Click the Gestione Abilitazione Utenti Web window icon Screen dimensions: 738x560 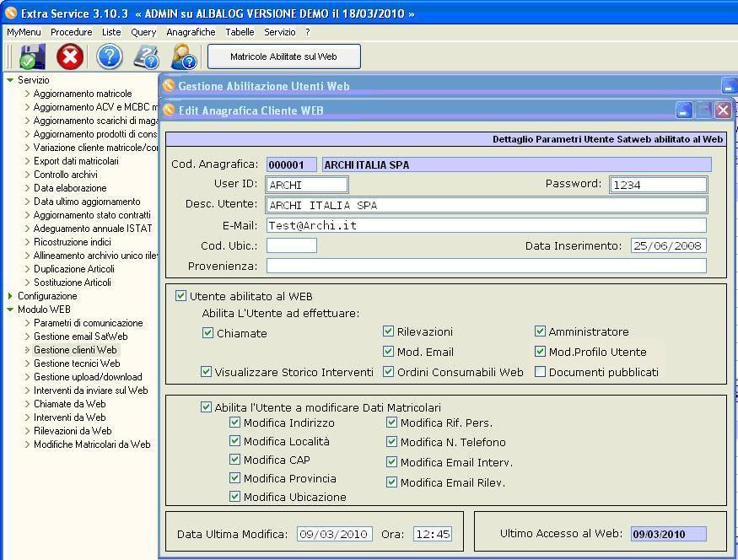tap(169, 86)
